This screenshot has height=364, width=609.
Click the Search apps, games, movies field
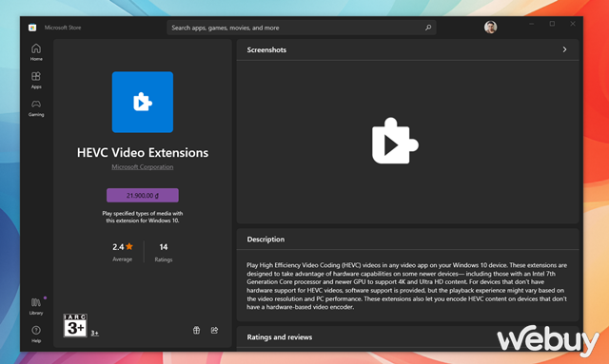pos(302,28)
